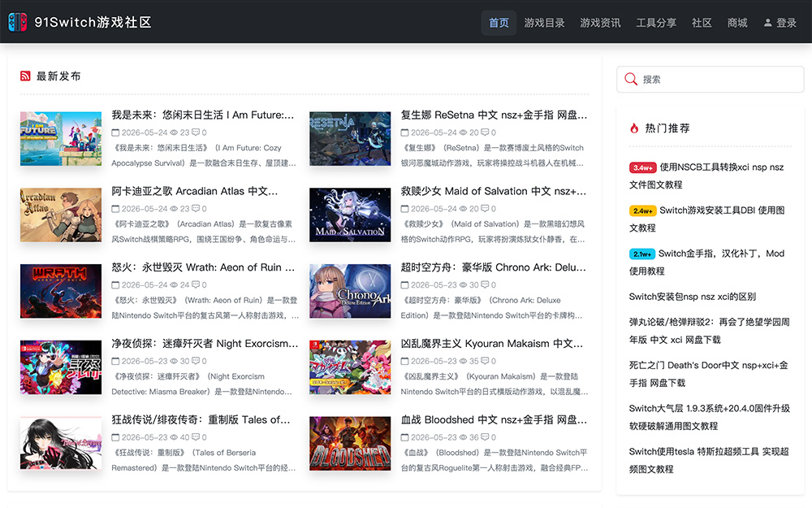Click the 91Switch Switch-console logo icon
This screenshot has height=508, width=812.
coord(18,22)
